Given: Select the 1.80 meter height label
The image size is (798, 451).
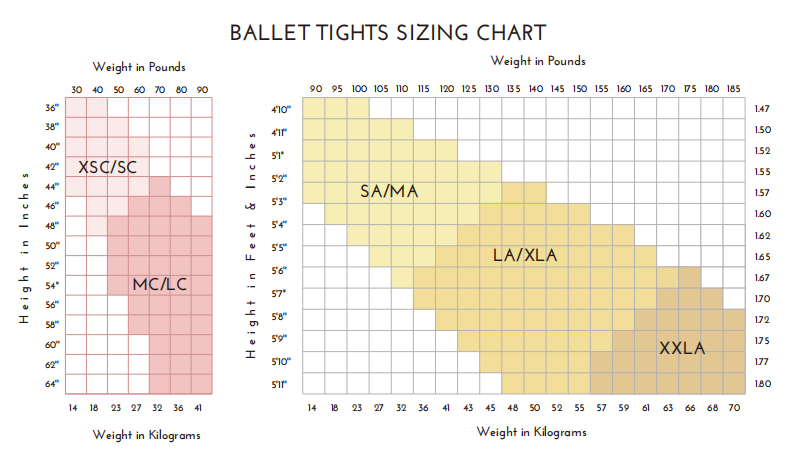Looking at the screenshot, I should click(762, 384).
